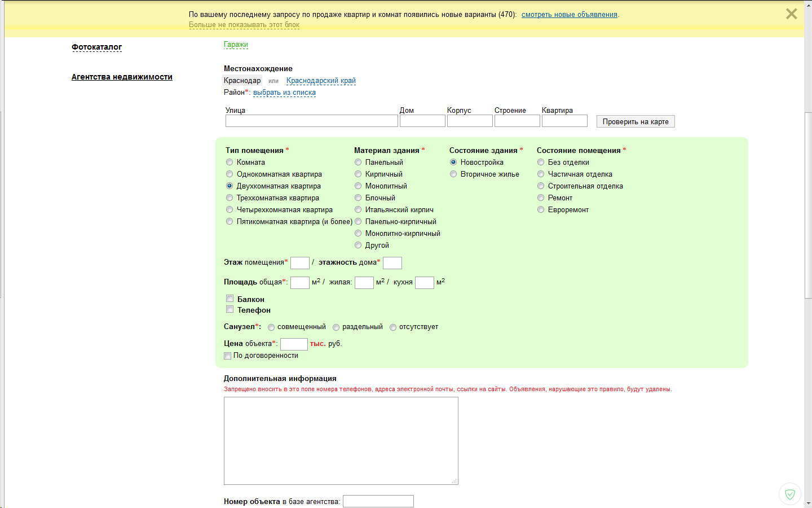Close the yellow notification banner

click(x=791, y=14)
